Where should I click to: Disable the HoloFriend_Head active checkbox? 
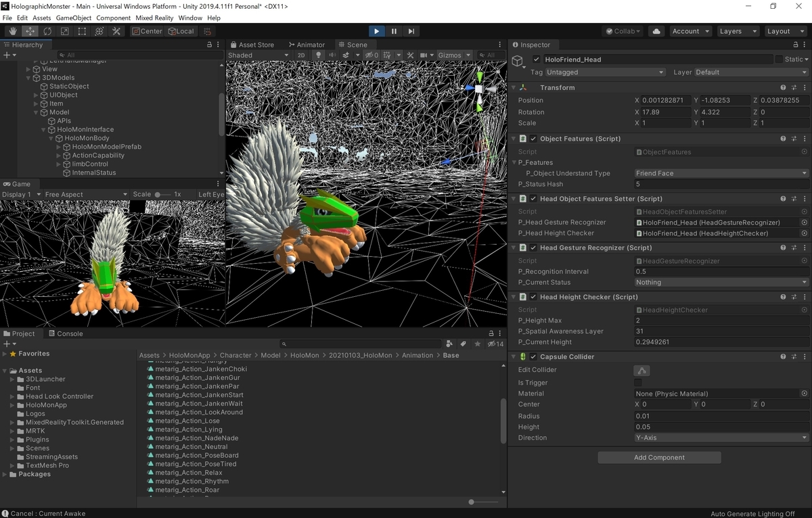537,60
